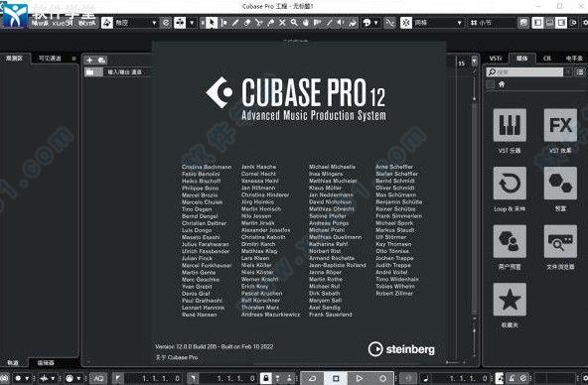Viewport: 588px width, 385px height.
Task: Select the Range Selection tool
Action: pos(223,23)
